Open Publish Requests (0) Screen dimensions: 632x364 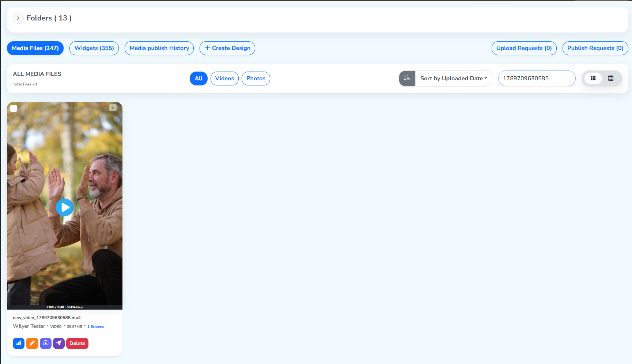[x=595, y=48]
